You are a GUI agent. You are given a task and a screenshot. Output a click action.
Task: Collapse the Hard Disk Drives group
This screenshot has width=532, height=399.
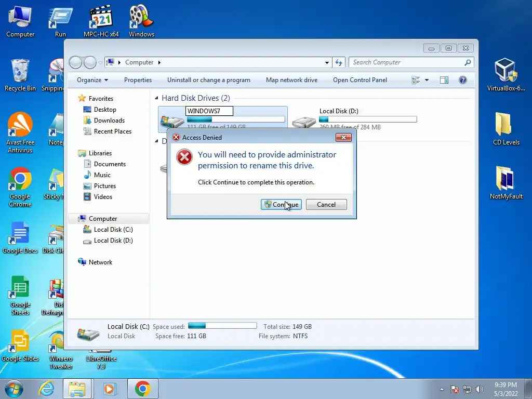click(x=156, y=98)
